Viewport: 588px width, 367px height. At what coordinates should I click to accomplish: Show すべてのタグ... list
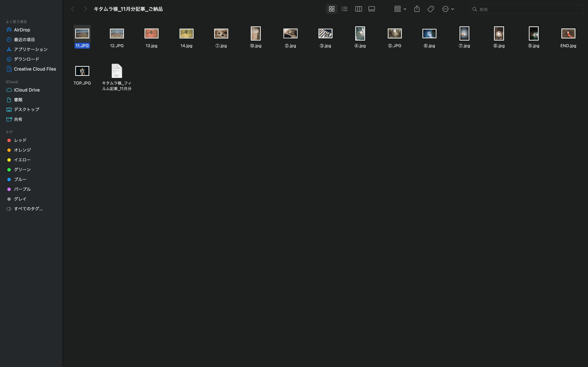pyautogui.click(x=28, y=209)
